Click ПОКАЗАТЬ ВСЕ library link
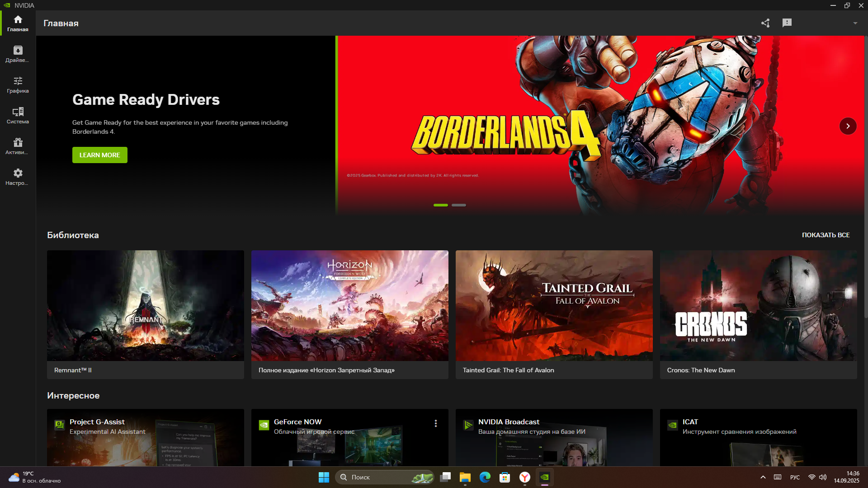 point(826,235)
